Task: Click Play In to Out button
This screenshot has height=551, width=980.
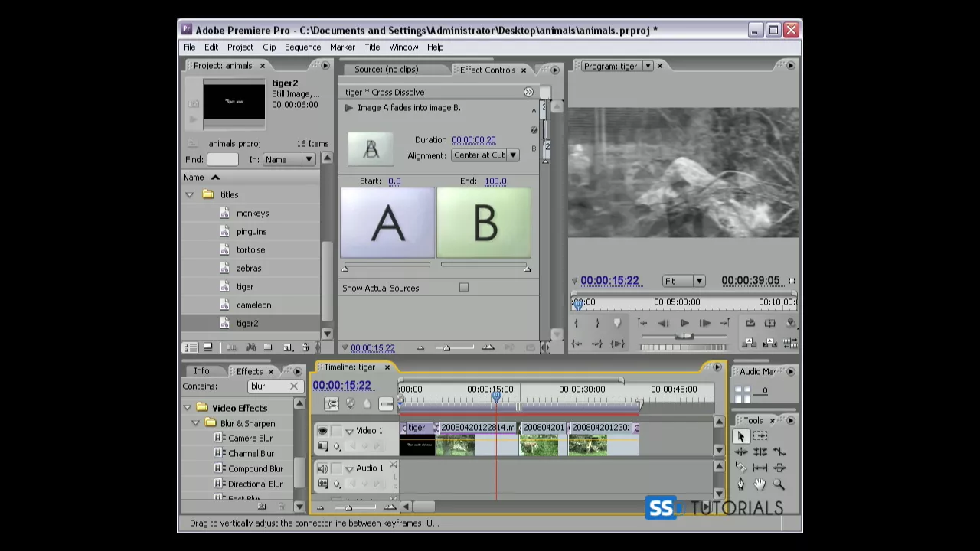Action: coord(618,344)
